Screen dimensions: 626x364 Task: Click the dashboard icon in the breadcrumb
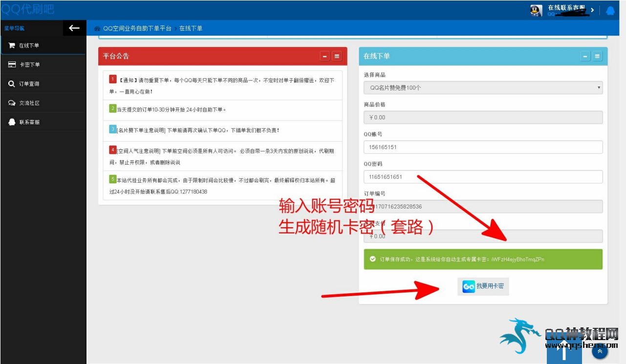click(x=97, y=29)
